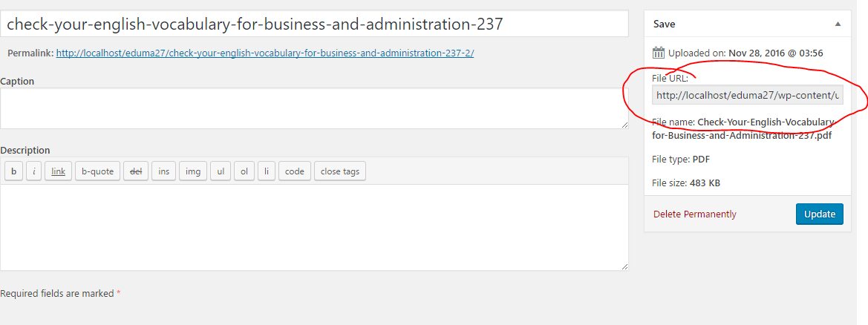Open the permalink URL link
The width and height of the screenshot is (868, 325).
pos(264,53)
